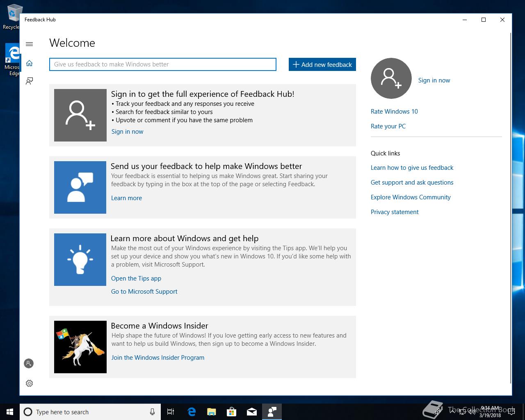Open the Privacy statement link
This screenshot has width=525, height=420.
[395, 212]
